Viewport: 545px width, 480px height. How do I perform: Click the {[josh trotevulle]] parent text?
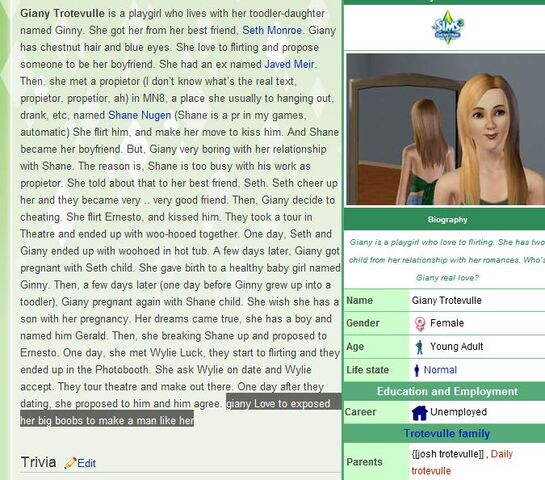pos(448,454)
